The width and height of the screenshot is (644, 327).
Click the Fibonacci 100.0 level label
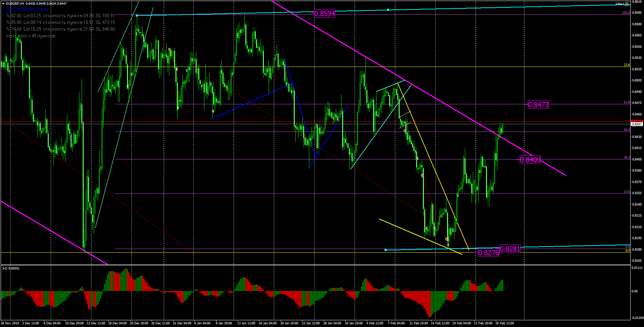[x=626, y=13]
